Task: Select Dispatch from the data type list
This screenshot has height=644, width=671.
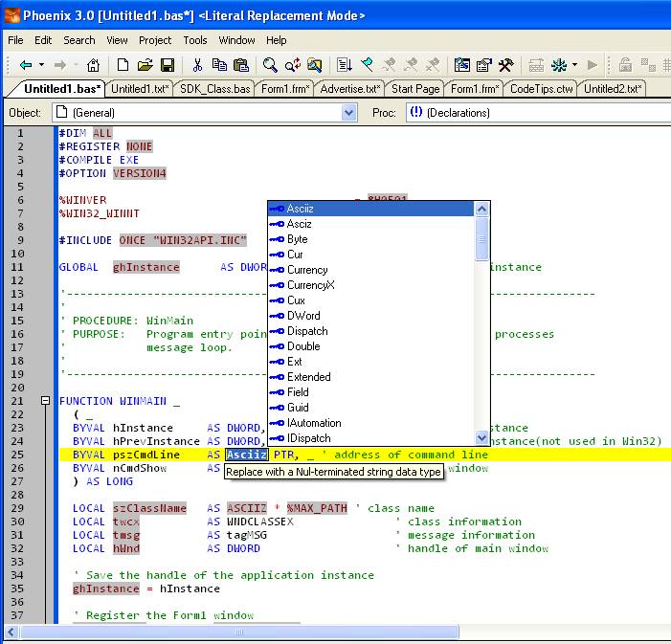Action: pos(370,331)
